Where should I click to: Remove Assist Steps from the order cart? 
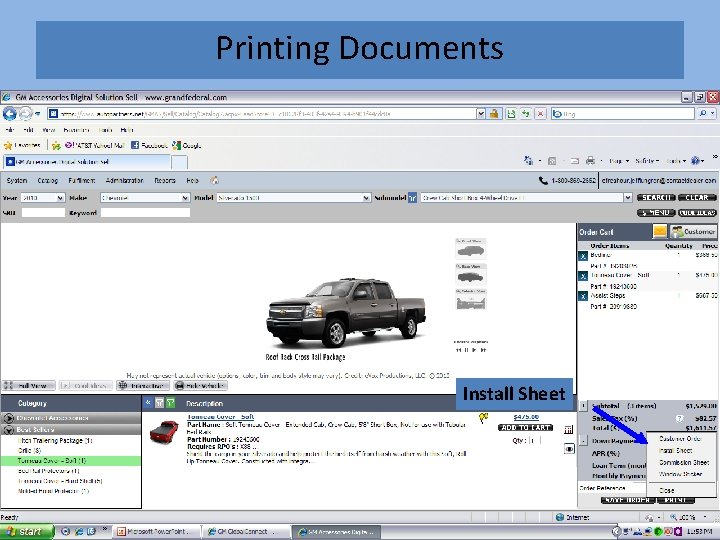point(583,297)
